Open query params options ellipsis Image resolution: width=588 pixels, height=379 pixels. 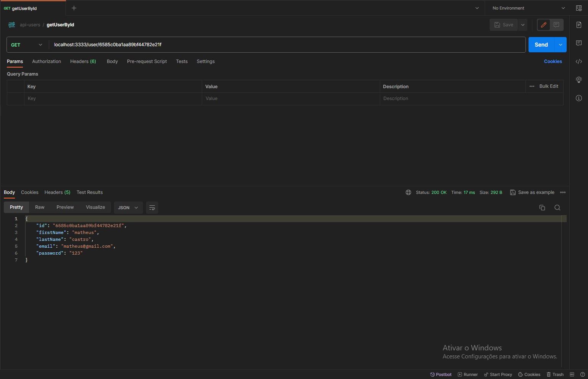[532, 86]
